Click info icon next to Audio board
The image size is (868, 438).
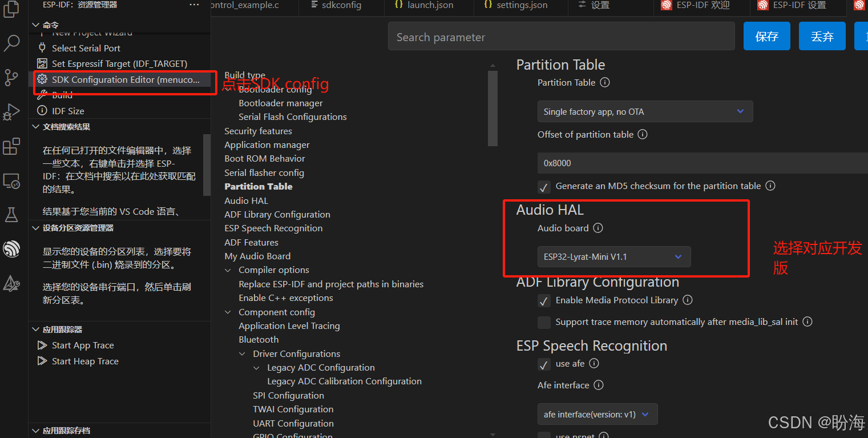(598, 228)
